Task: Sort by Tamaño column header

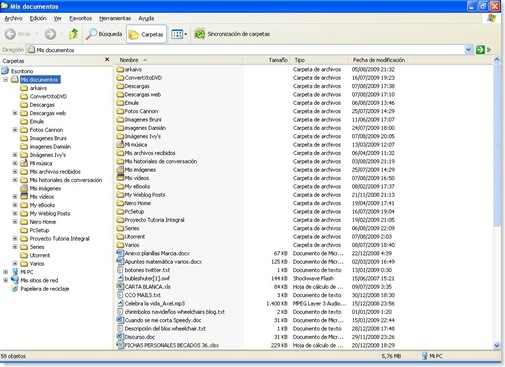Action: coord(266,60)
